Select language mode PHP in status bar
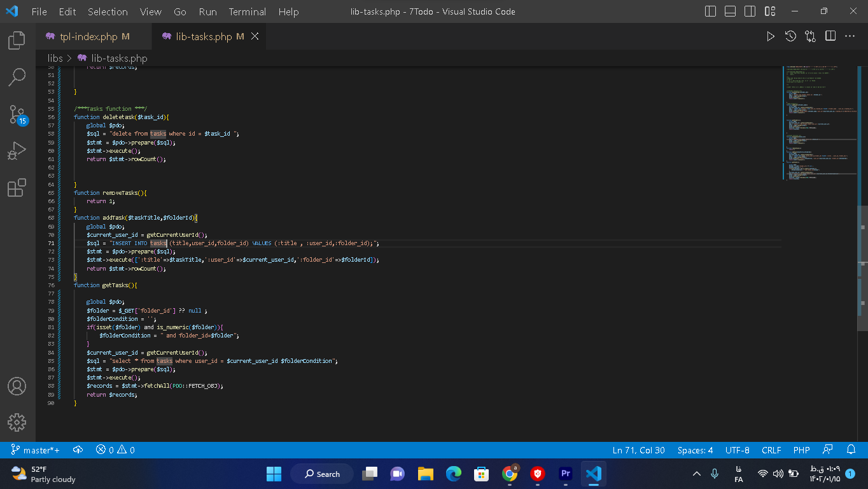Image resolution: width=868 pixels, height=489 pixels. pos(802,450)
